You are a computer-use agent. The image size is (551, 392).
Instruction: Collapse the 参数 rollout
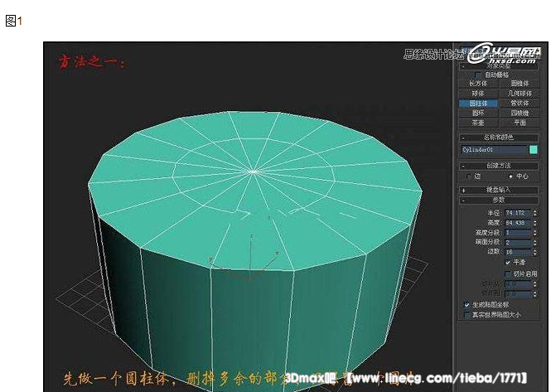[x=499, y=200]
